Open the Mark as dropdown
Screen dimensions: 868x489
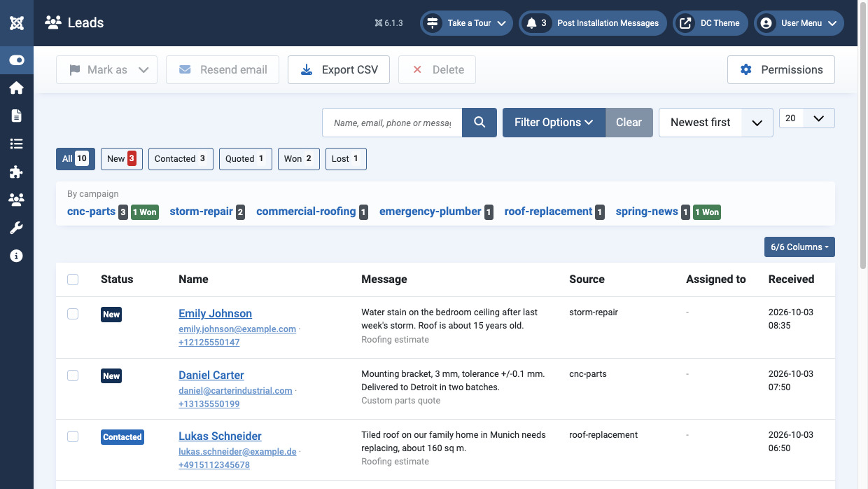[x=106, y=70]
